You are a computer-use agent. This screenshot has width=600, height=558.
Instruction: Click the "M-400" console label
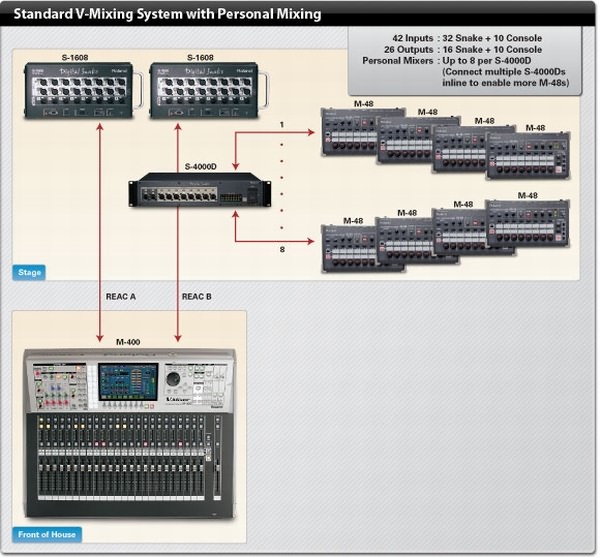point(128,342)
